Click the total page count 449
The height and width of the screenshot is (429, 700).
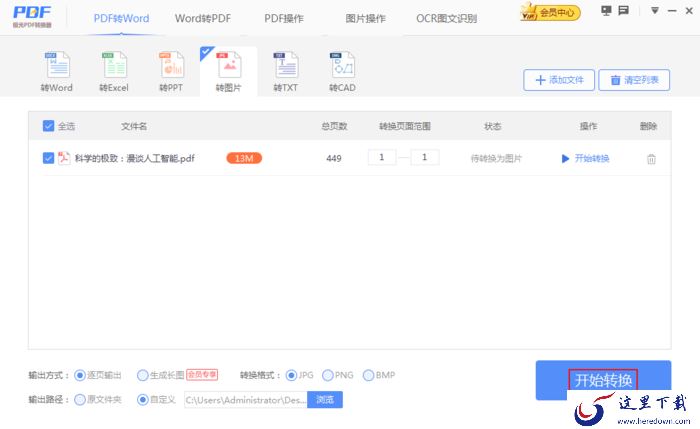coord(334,158)
